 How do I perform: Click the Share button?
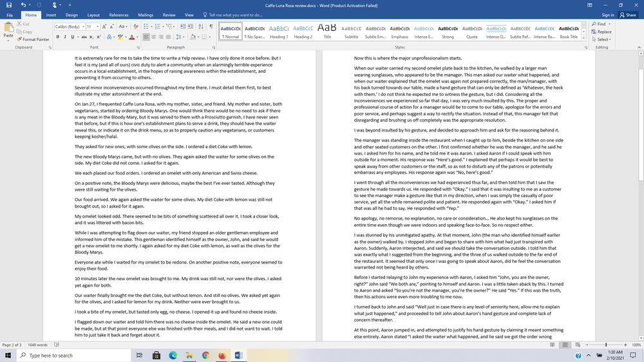tap(627, 15)
